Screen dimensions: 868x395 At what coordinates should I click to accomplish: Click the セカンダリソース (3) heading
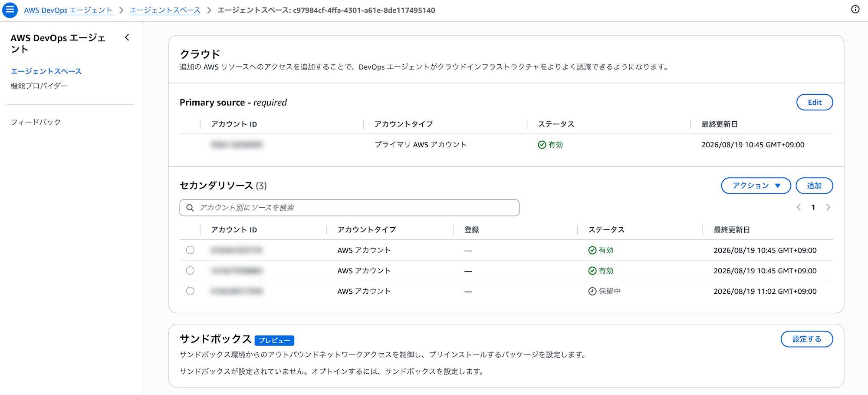[223, 186]
